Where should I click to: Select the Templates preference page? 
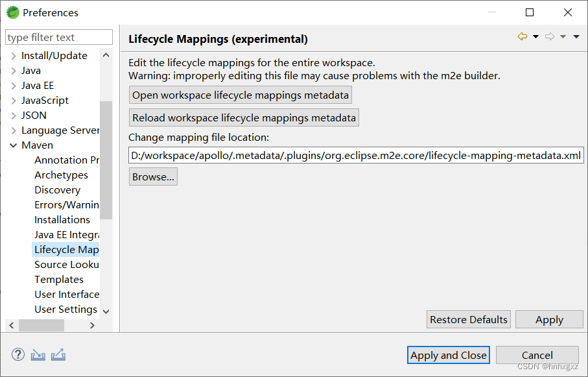(58, 279)
